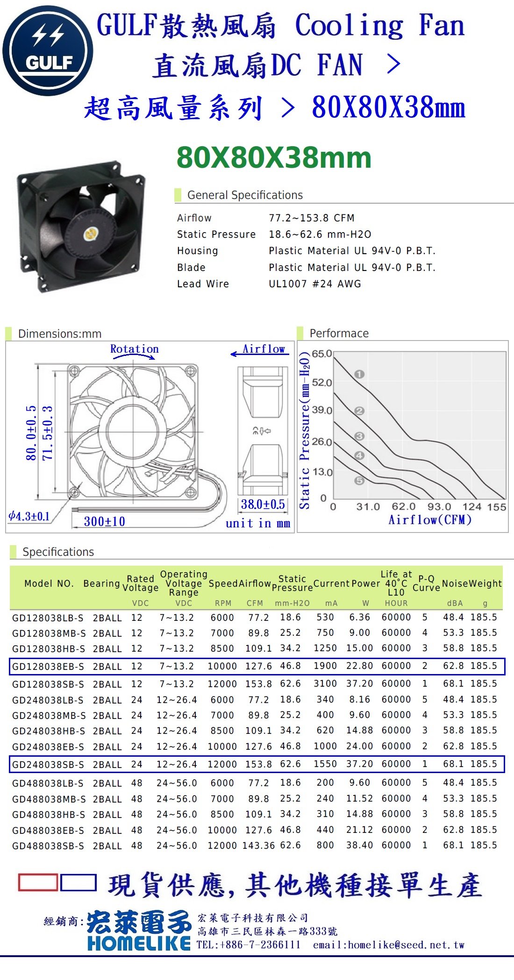Click highlighted model GD128038EB-S row
The width and height of the screenshot is (514, 980).
pos(257,666)
